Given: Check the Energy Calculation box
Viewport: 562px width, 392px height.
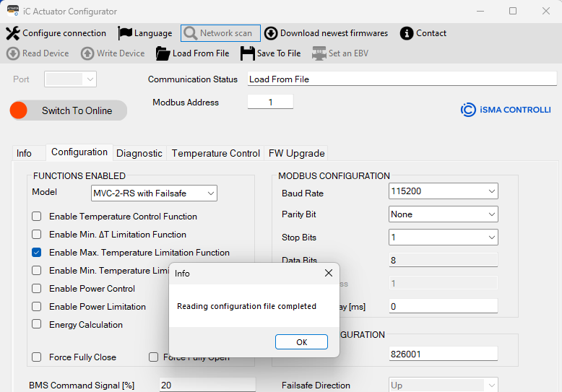Looking at the screenshot, I should click(x=37, y=325).
